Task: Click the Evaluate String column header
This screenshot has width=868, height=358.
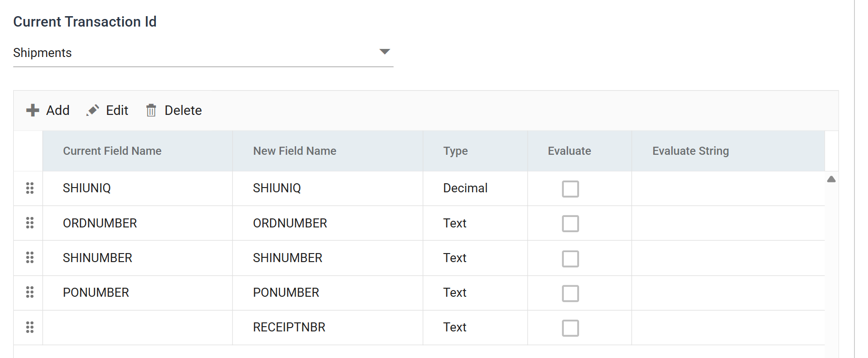Action: click(x=728, y=151)
